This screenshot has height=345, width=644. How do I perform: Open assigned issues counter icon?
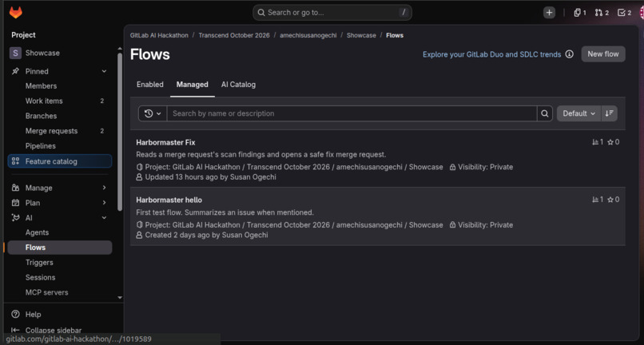click(x=580, y=13)
